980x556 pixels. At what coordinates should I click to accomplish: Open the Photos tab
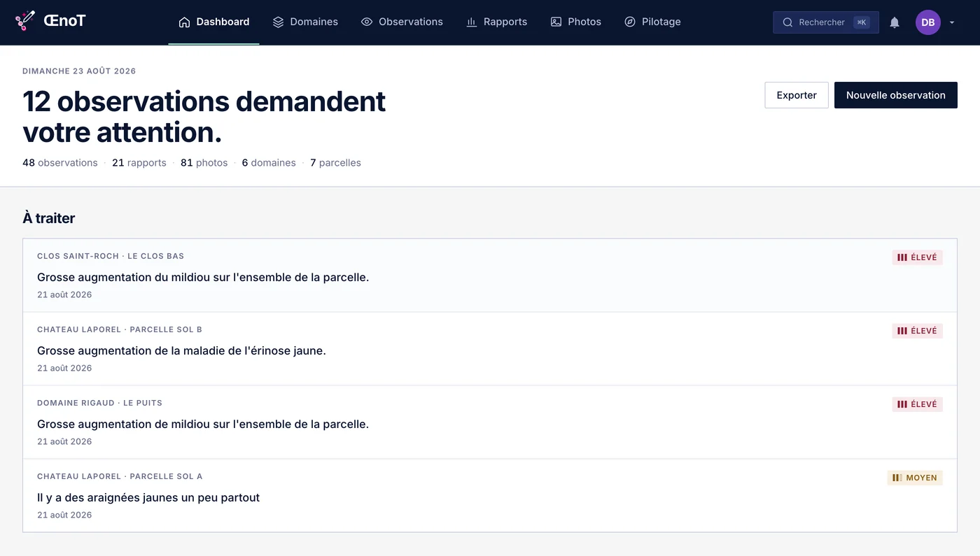click(575, 22)
